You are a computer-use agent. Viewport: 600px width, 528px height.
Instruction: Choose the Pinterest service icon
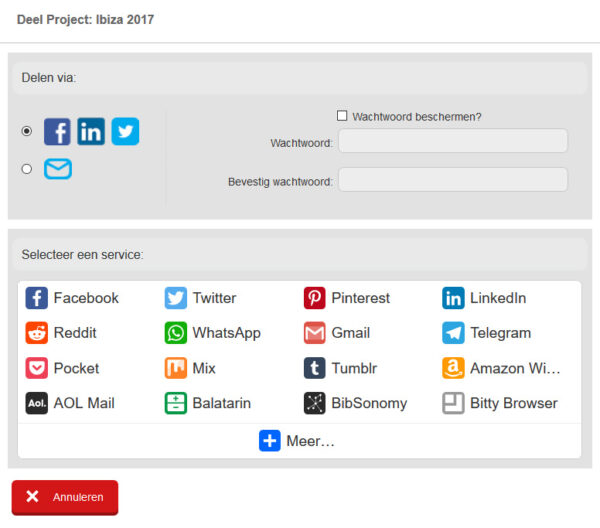[x=315, y=298]
